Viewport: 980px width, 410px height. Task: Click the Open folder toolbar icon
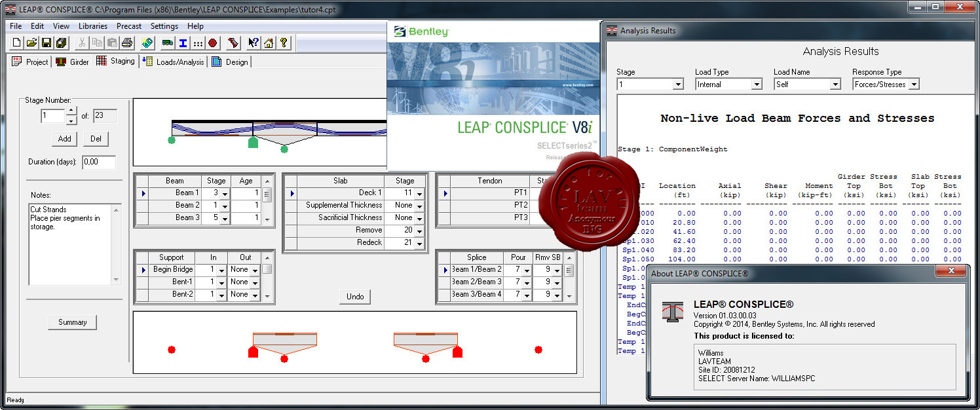point(32,43)
